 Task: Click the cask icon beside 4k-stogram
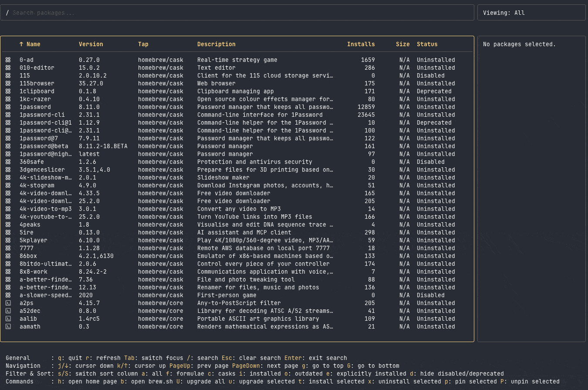8,185
